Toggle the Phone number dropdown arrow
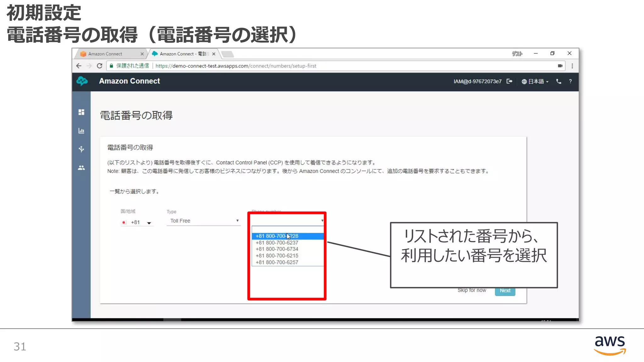The height and width of the screenshot is (362, 644). [x=322, y=221]
